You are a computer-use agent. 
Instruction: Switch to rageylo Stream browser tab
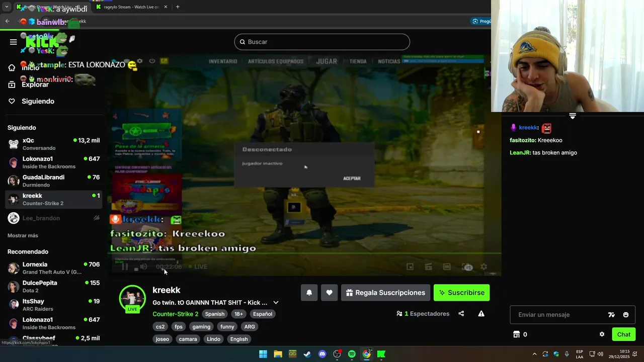pos(131,7)
